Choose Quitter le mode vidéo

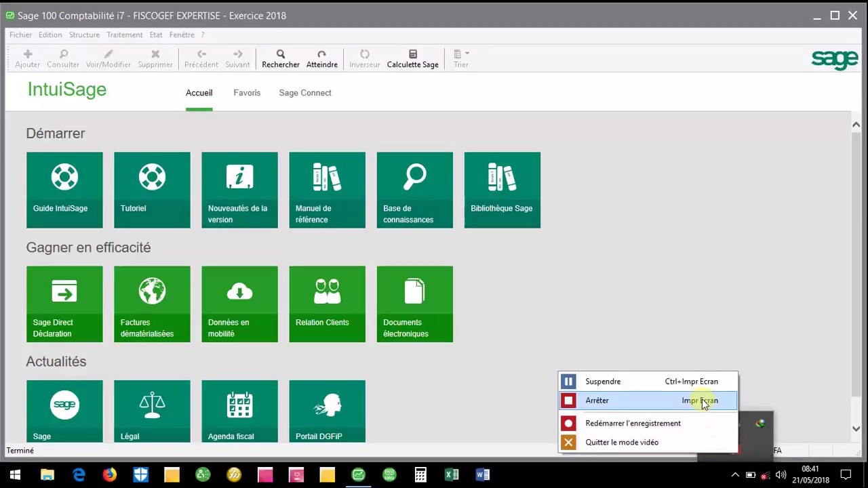coord(648,442)
